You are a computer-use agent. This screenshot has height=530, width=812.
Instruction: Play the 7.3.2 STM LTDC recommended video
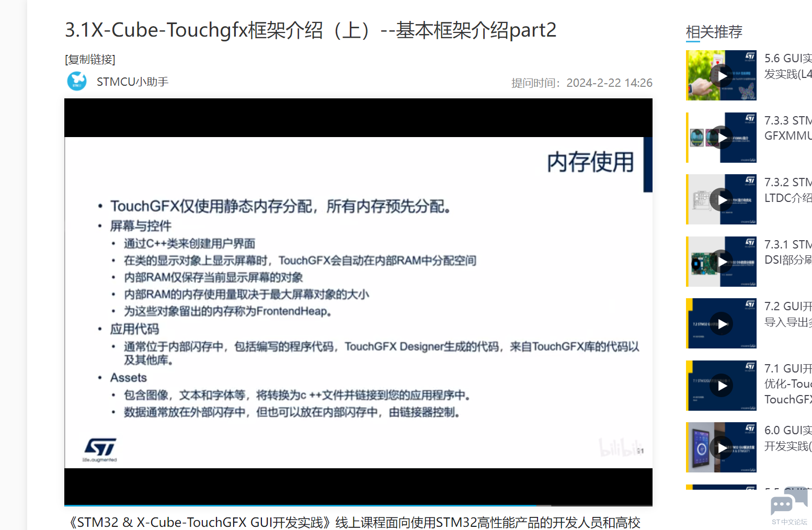coord(722,199)
